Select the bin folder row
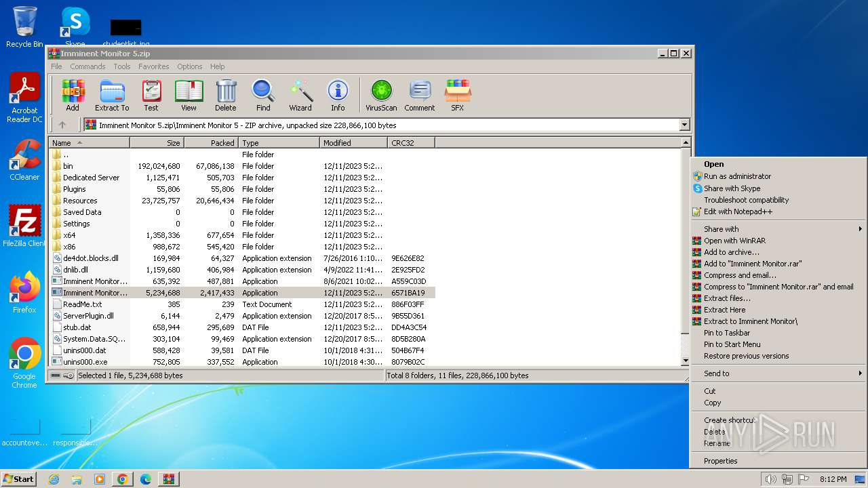Viewport: 868px width, 488px height. pos(242,166)
